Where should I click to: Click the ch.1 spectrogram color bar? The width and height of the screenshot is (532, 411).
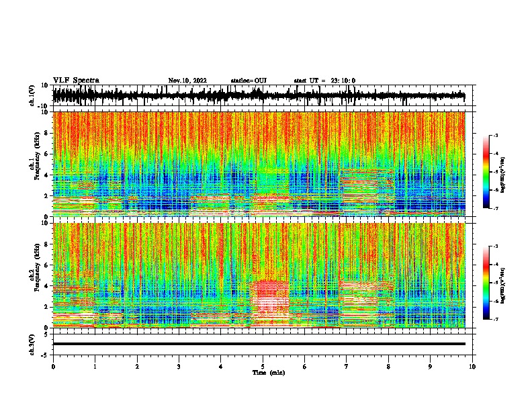(486, 172)
